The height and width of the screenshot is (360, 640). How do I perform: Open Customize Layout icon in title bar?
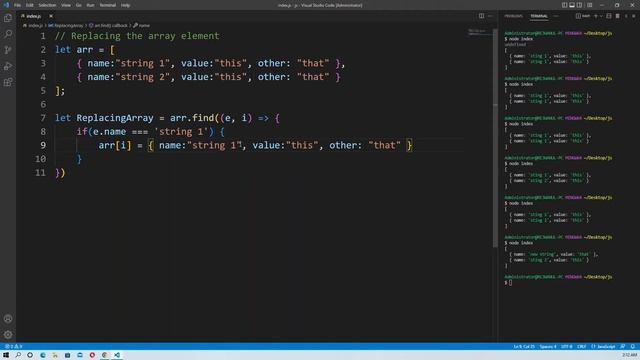pos(590,5)
